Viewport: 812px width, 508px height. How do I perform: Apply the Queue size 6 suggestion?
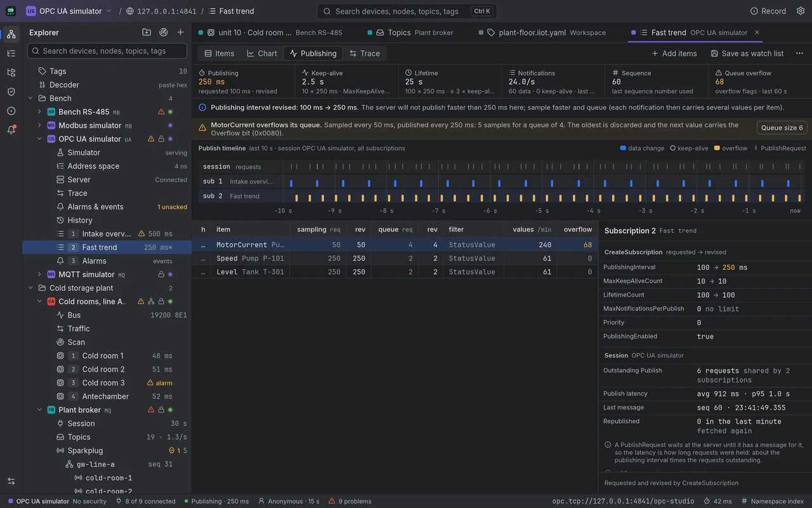pyautogui.click(x=782, y=128)
